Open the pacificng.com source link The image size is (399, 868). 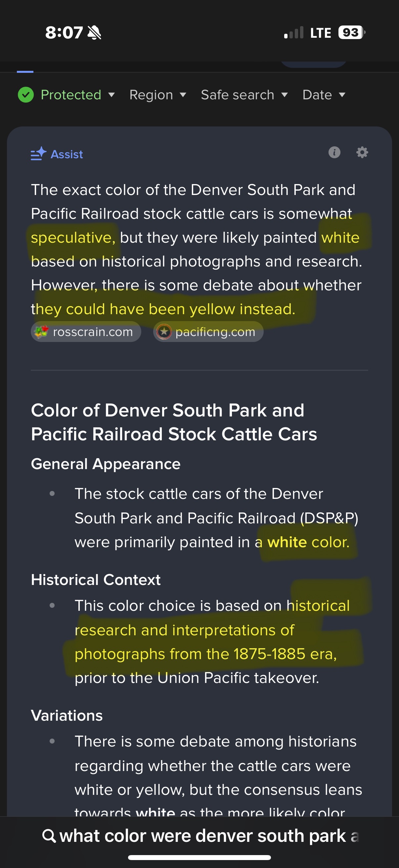pyautogui.click(x=215, y=332)
